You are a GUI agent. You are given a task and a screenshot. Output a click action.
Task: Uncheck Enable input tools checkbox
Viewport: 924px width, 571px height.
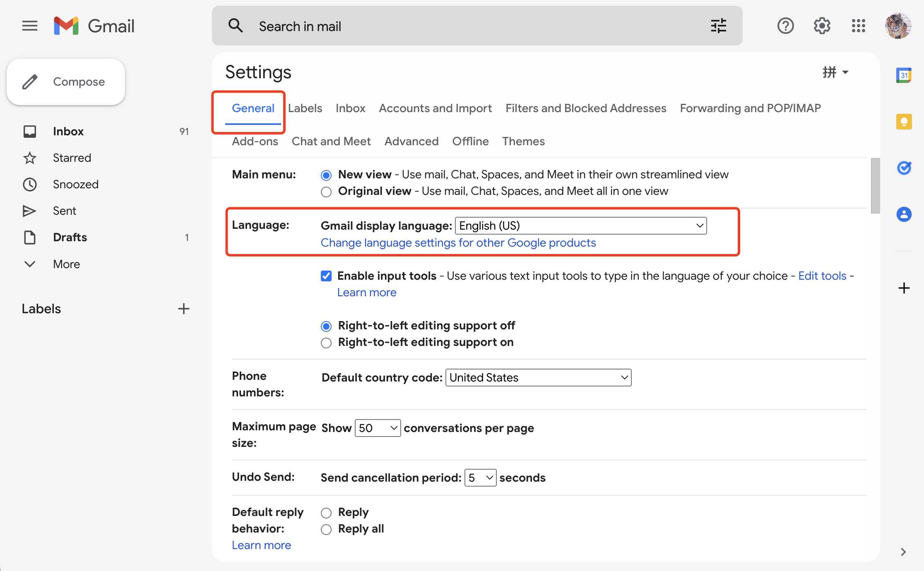[326, 276]
